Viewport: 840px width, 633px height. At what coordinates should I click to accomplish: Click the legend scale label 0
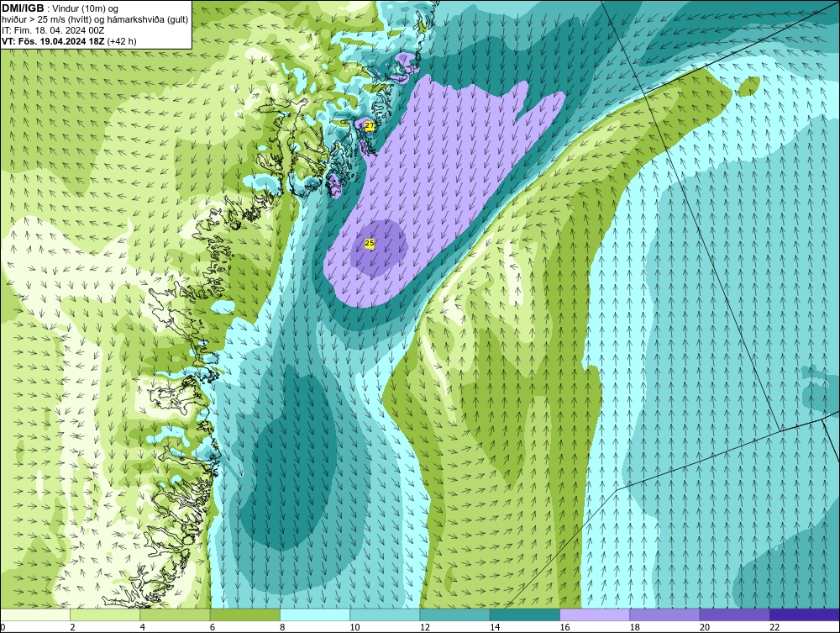3,627
